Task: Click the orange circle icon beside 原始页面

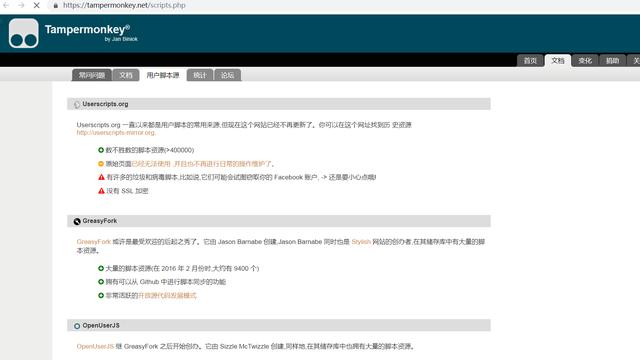Action: pyautogui.click(x=101, y=164)
